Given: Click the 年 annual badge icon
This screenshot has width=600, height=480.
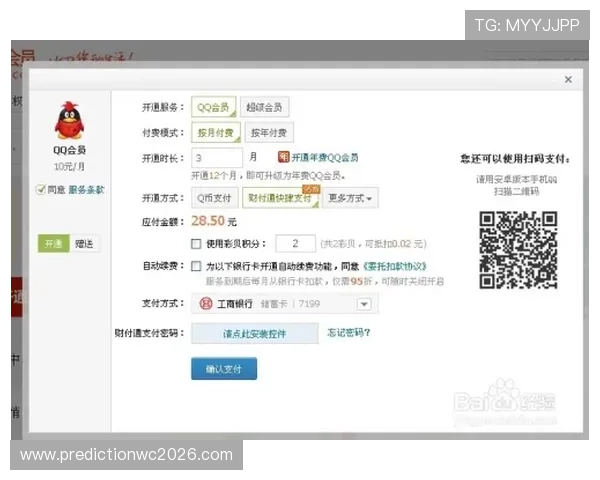Looking at the screenshot, I should click(x=283, y=157).
